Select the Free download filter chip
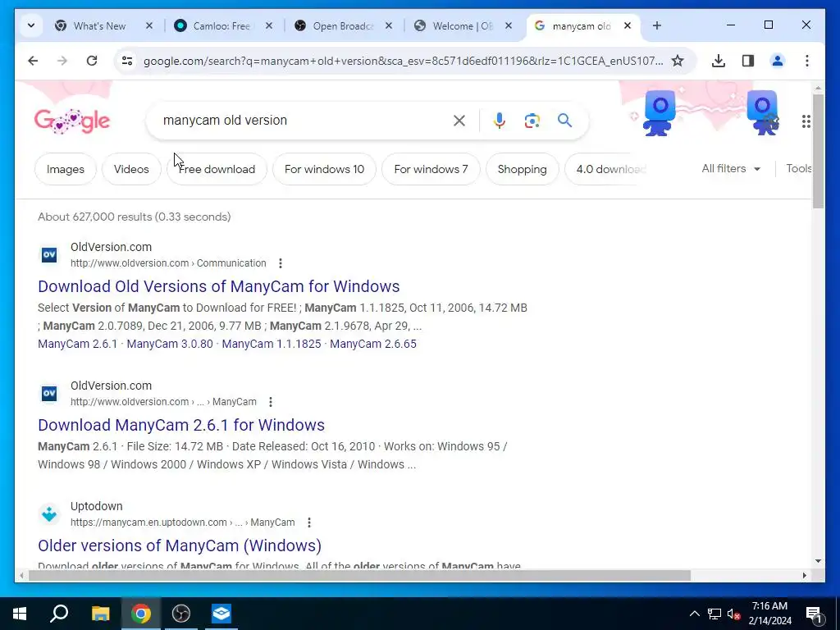The image size is (840, 630). point(217,169)
